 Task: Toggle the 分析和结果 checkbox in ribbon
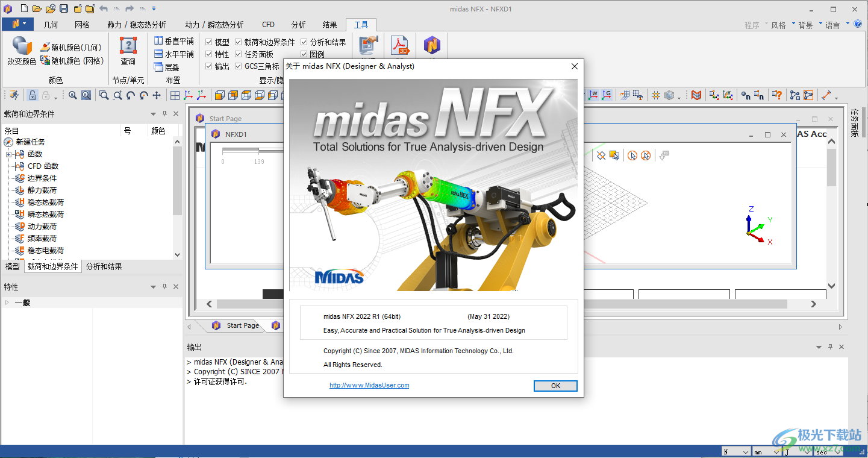point(304,42)
